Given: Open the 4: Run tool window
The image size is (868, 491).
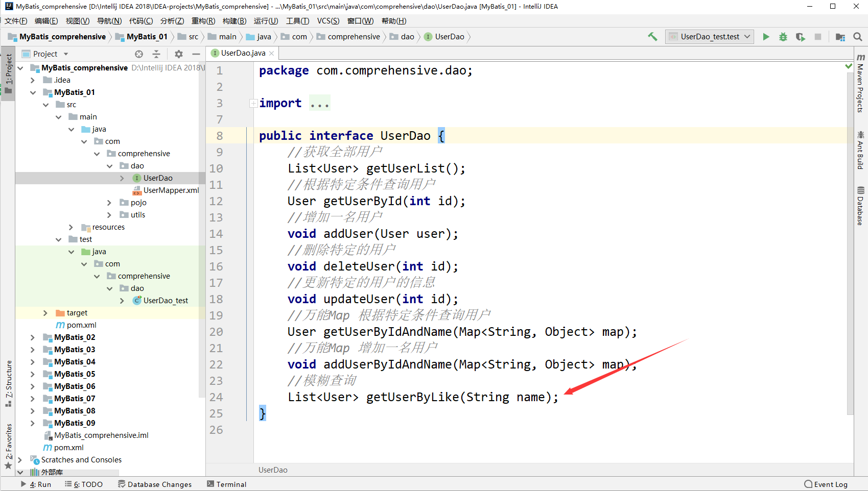Looking at the screenshot, I should (x=36, y=484).
